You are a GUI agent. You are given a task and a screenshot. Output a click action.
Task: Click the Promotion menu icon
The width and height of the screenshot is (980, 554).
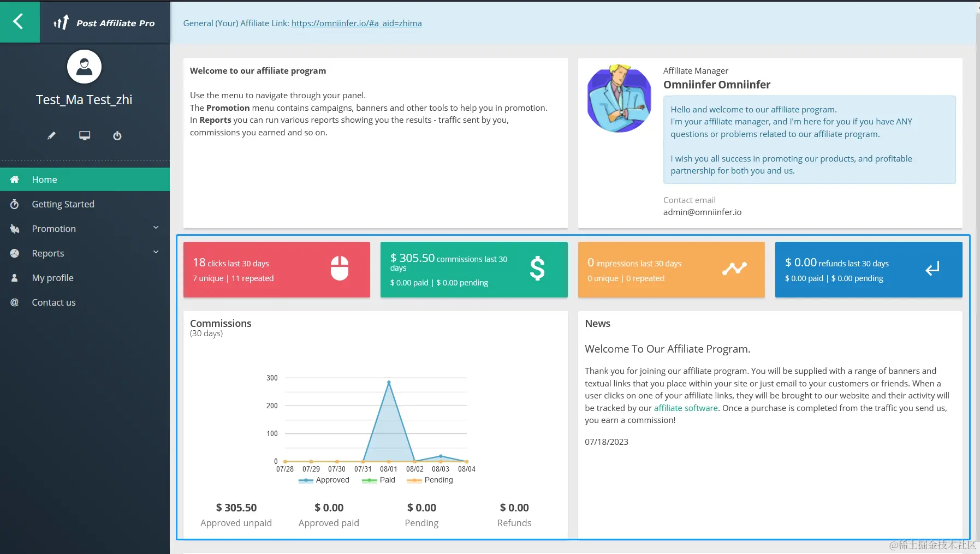pos(15,229)
